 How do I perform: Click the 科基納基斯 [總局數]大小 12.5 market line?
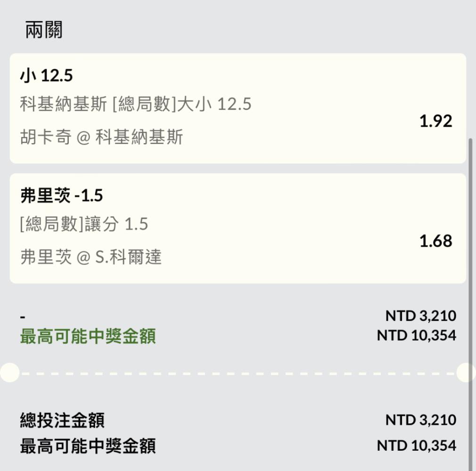136,104
